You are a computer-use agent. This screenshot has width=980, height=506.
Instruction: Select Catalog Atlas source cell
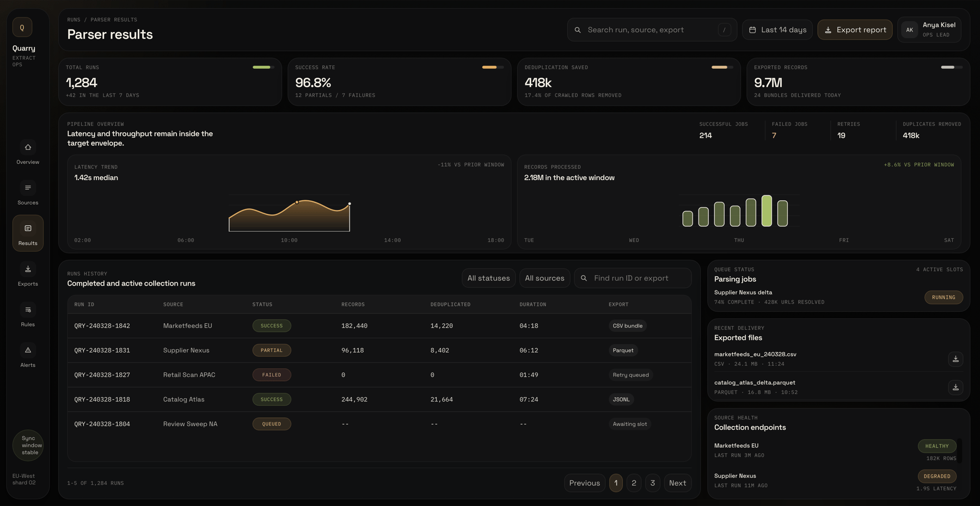[x=184, y=399]
